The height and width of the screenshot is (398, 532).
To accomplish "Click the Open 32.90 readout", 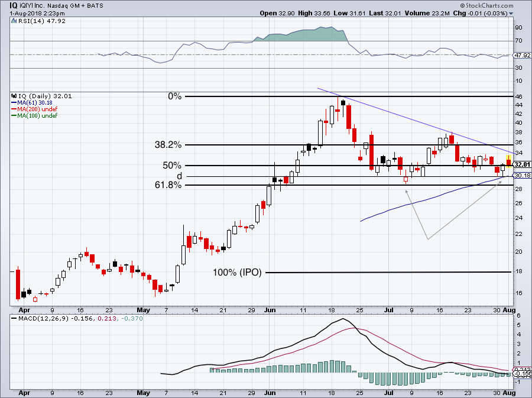I will [x=278, y=13].
